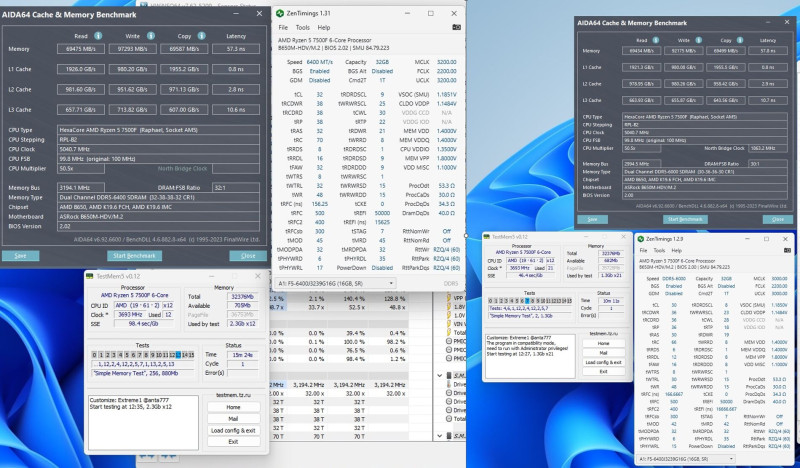Click Motherboard ASRock B650M-HDV/M.2 field, left AIDA64
The width and height of the screenshot is (800, 468).
point(159,217)
